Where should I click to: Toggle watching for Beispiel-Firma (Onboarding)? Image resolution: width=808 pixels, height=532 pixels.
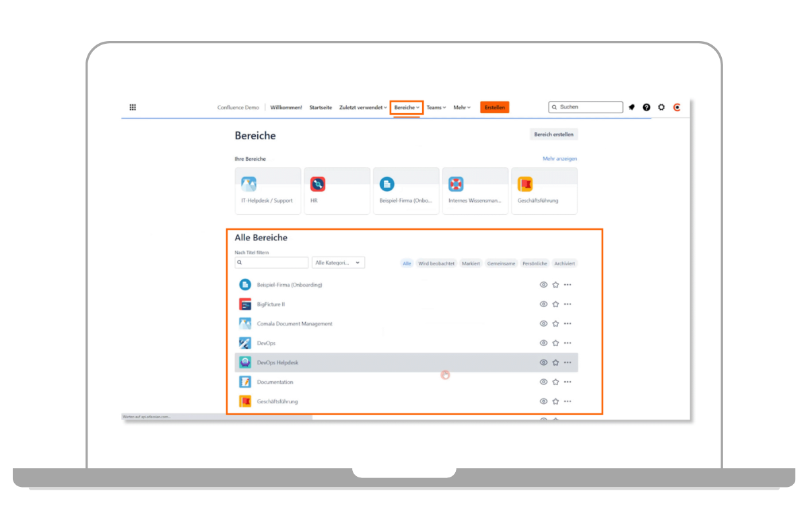[x=543, y=285]
